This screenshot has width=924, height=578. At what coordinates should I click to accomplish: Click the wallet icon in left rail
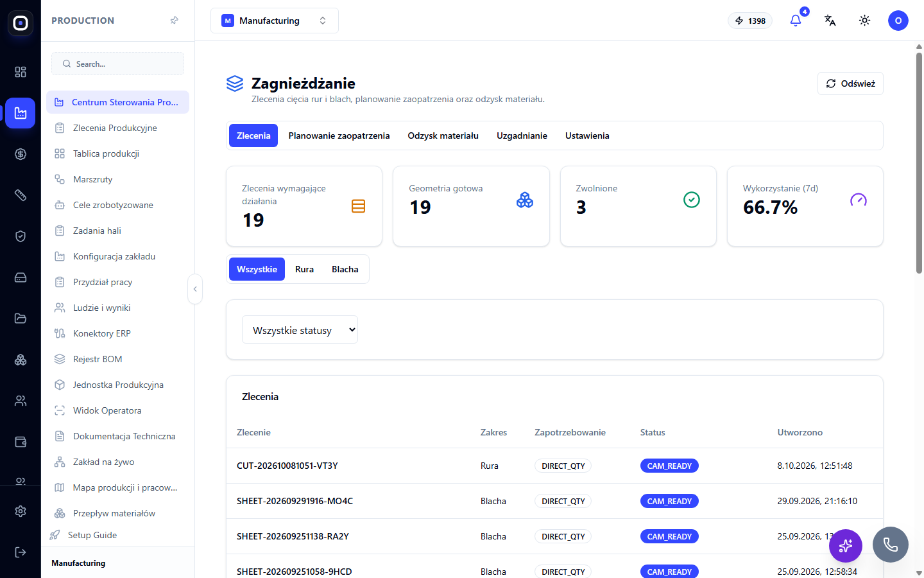[x=21, y=442]
